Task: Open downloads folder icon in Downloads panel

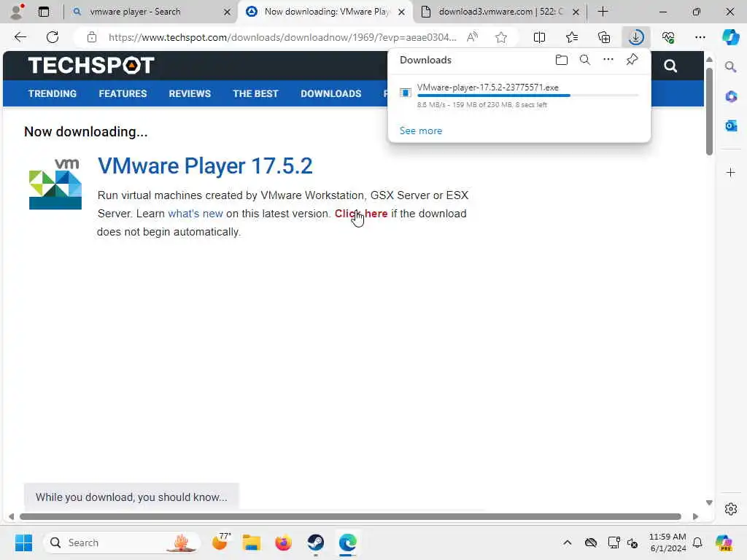Action: click(x=562, y=60)
